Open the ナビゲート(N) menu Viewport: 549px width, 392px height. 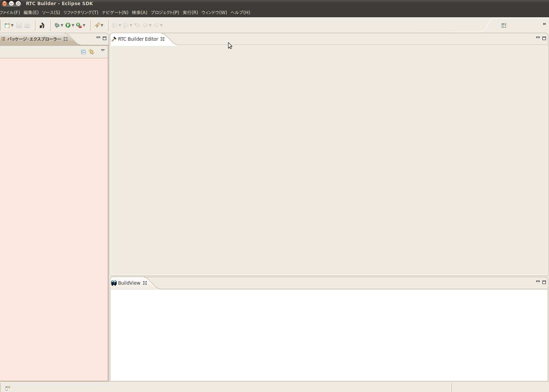tap(115, 12)
